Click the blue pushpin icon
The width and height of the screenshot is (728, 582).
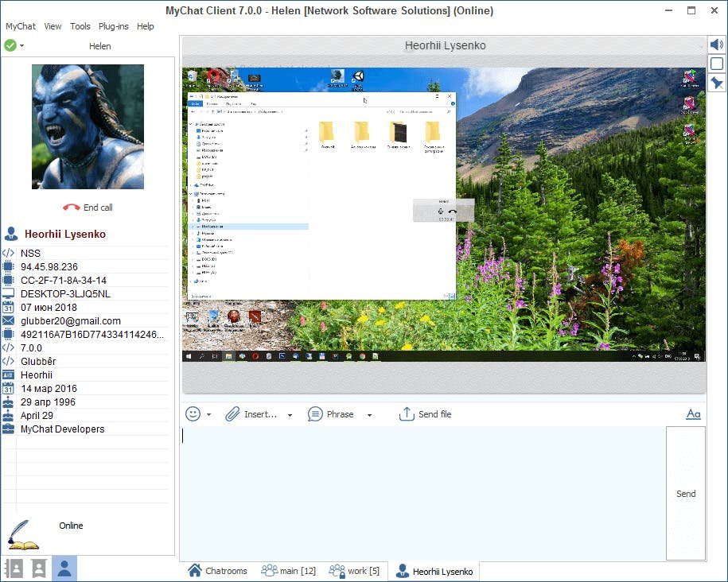click(x=717, y=83)
